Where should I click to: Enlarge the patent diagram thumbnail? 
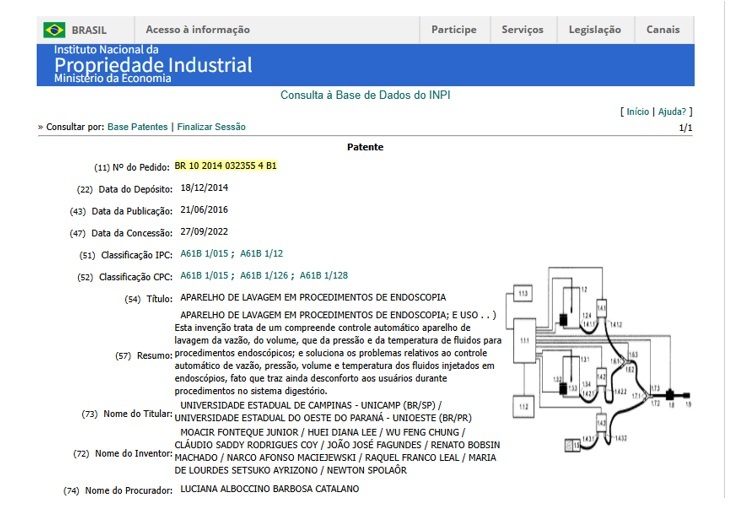[x=599, y=359]
